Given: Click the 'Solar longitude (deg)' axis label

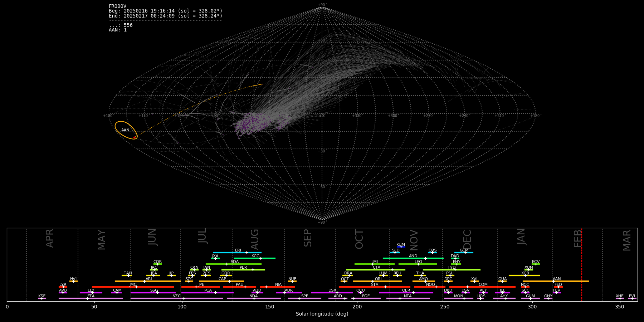Looking at the screenshot, I should (x=322, y=314).
